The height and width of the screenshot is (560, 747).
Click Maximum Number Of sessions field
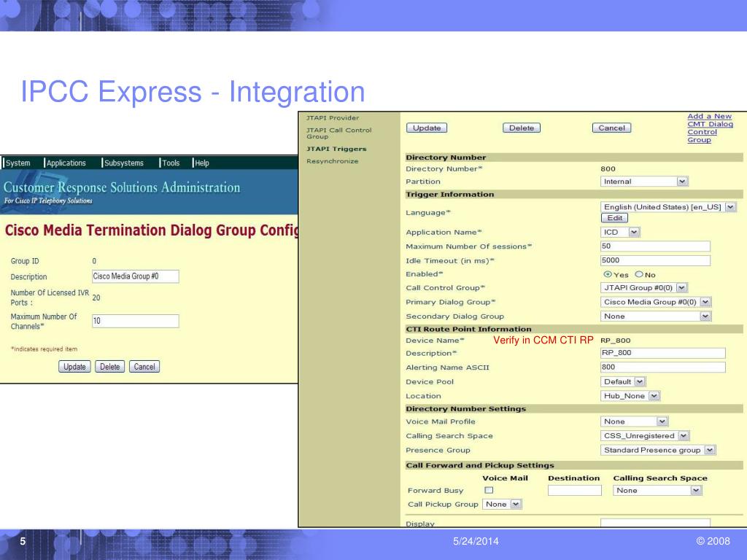pos(656,246)
